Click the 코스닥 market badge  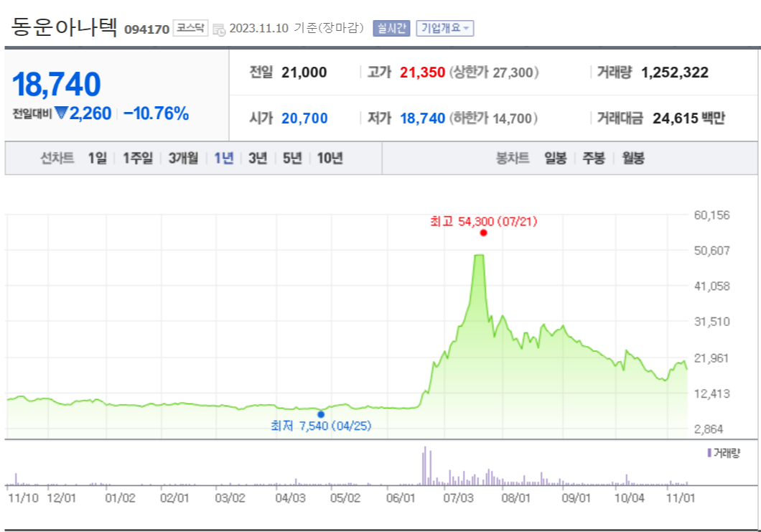(x=190, y=28)
